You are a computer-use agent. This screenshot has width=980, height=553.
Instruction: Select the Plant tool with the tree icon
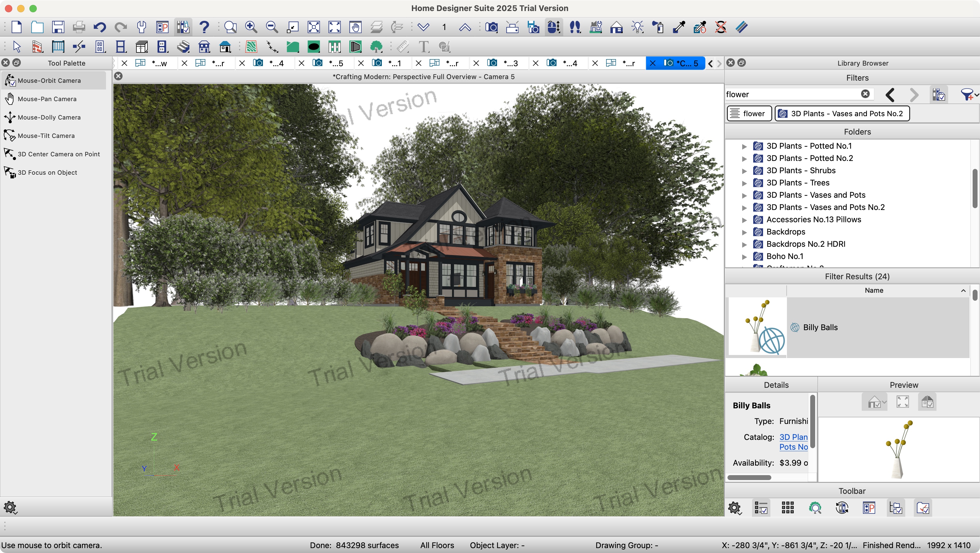(x=376, y=46)
